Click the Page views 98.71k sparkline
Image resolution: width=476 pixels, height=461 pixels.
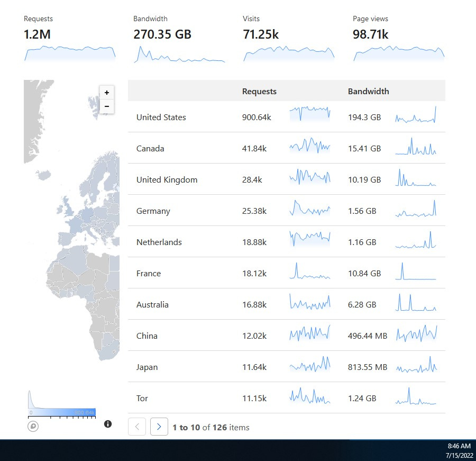click(x=399, y=54)
